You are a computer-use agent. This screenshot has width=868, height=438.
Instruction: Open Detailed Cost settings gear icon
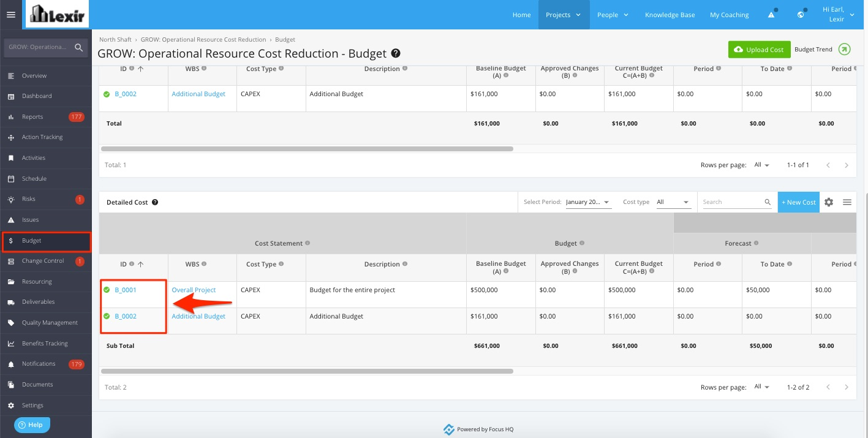point(829,202)
